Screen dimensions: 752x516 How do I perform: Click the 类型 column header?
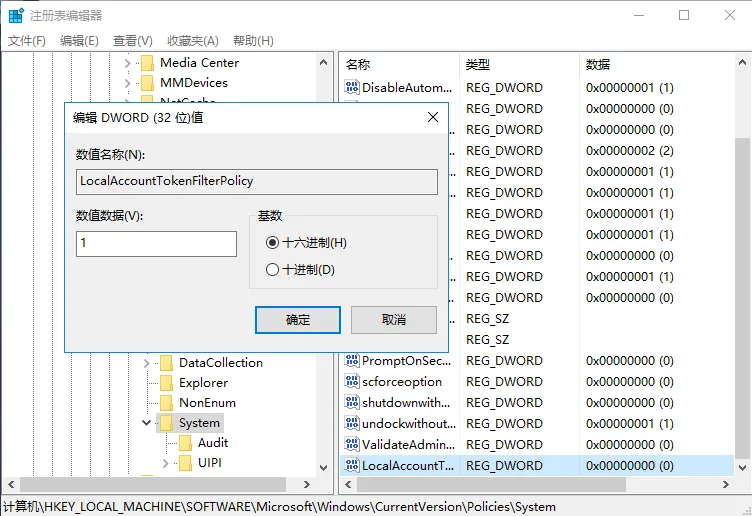[520, 65]
